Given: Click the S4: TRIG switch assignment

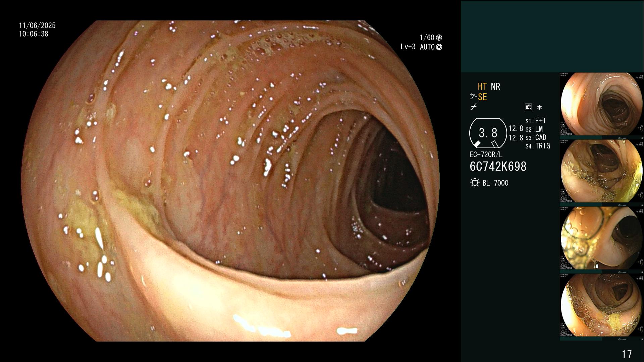Looking at the screenshot, I should 538,146.
